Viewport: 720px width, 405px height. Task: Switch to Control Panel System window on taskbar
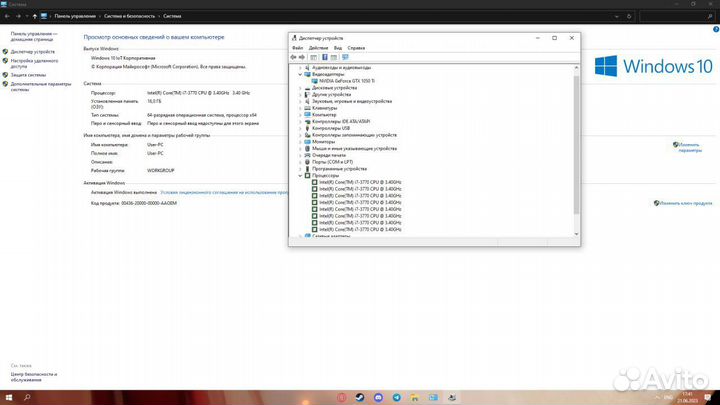click(x=433, y=398)
